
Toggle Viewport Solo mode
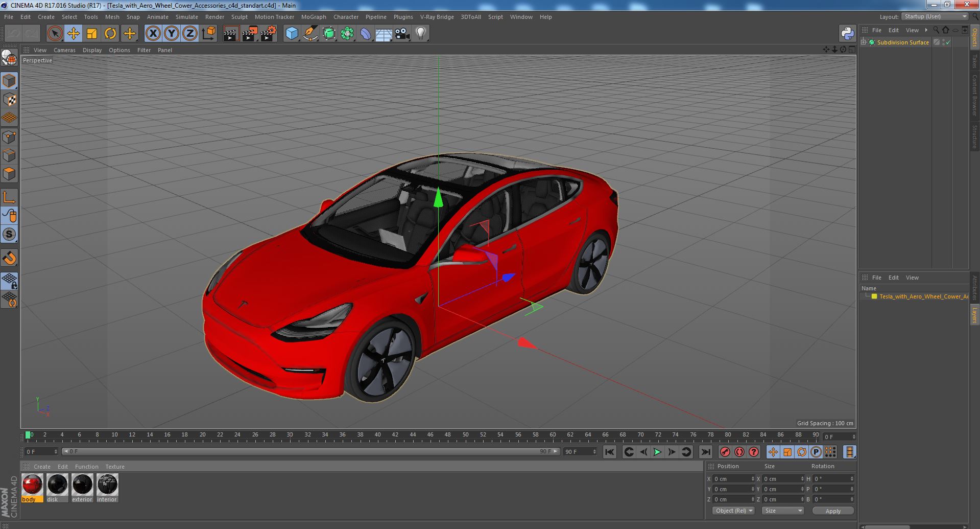[x=9, y=234]
